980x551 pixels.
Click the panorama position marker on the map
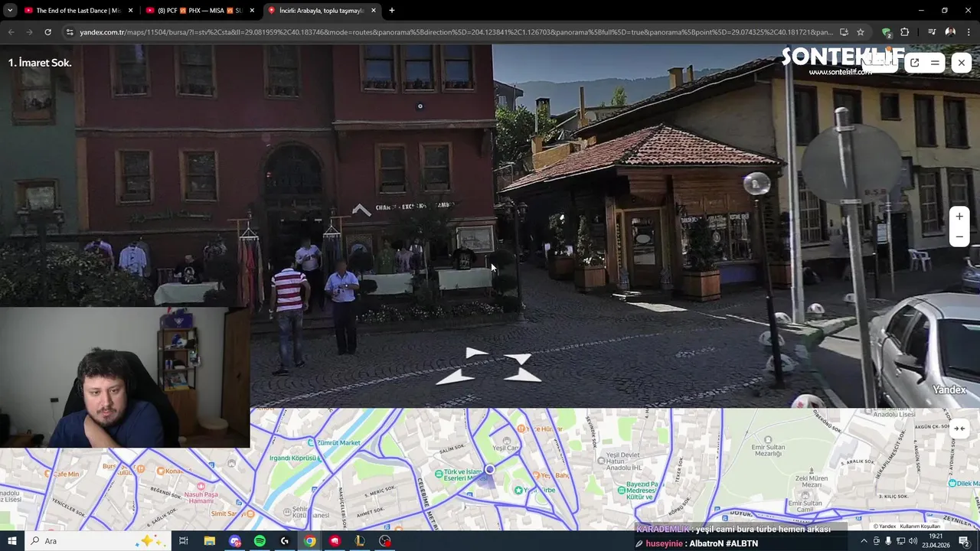[489, 469]
